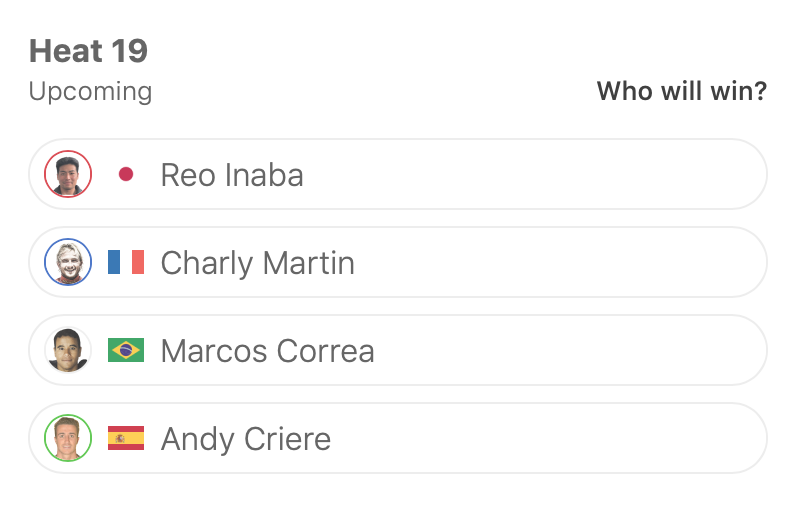Click the Heat 19 heading
This screenshot has width=798, height=532.
click(88, 51)
